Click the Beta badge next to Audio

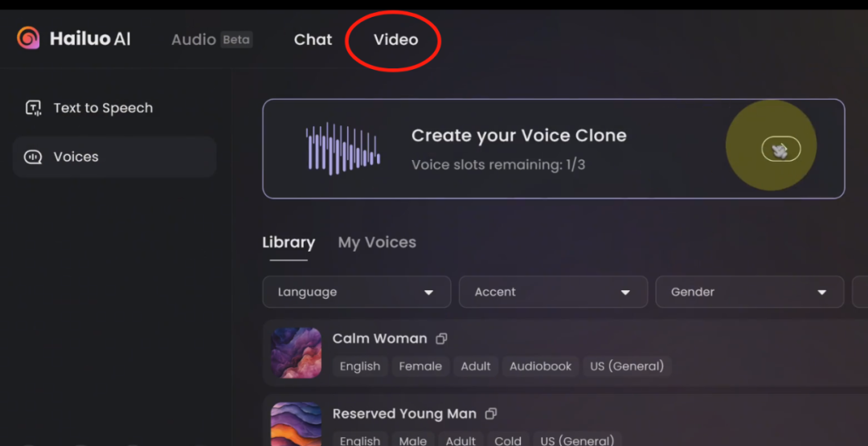pos(236,40)
